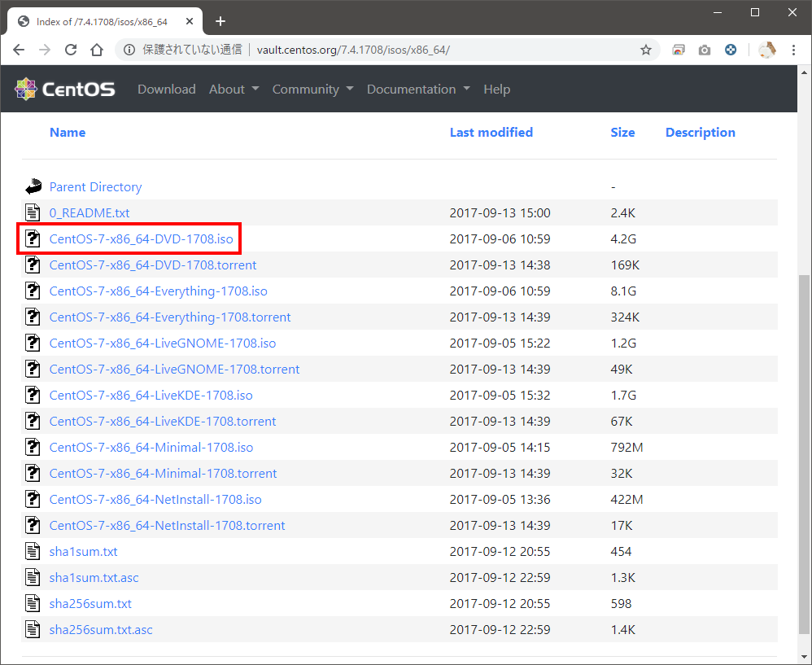
Task: Go back to the previous page
Action: [x=19, y=50]
